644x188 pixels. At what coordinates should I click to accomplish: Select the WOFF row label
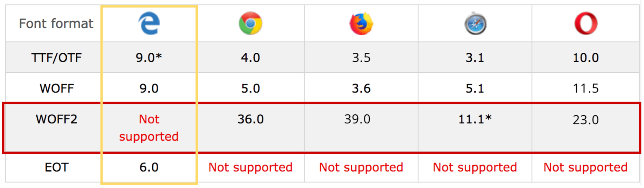pyautogui.click(x=57, y=88)
